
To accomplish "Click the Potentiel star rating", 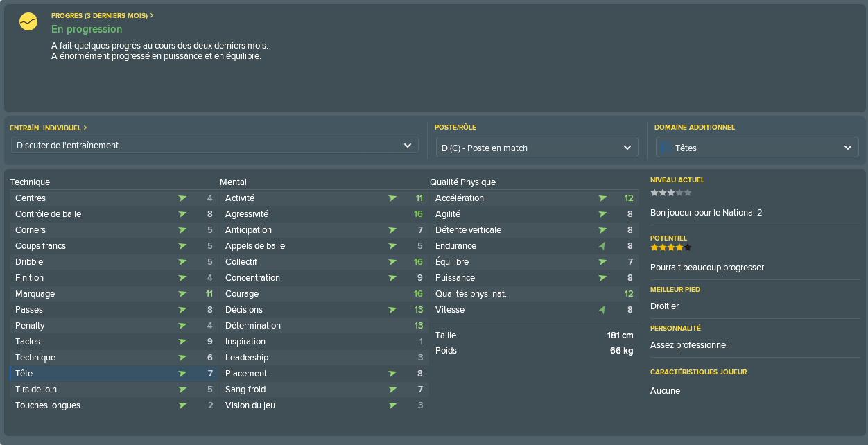I will (670, 247).
